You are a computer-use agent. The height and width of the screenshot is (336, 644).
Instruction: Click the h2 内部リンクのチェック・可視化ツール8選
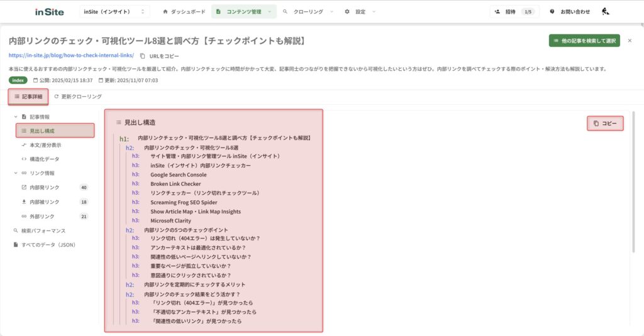point(191,148)
